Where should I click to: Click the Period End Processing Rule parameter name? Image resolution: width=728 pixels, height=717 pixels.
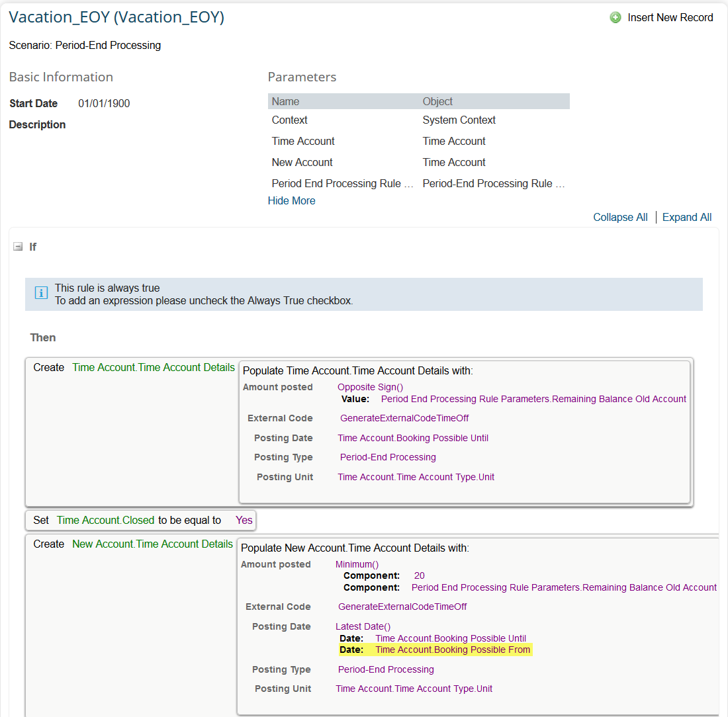coord(342,184)
